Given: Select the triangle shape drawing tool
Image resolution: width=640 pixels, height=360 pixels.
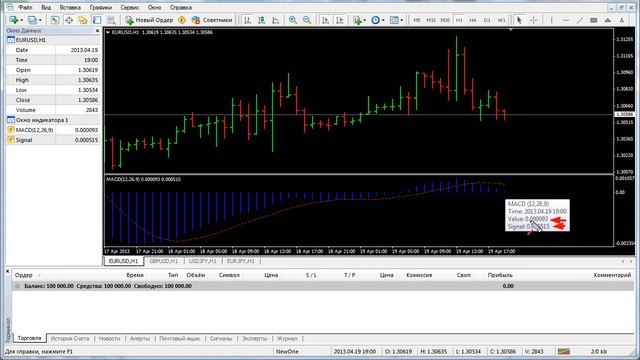Looking at the screenshot, I should coord(608,20).
